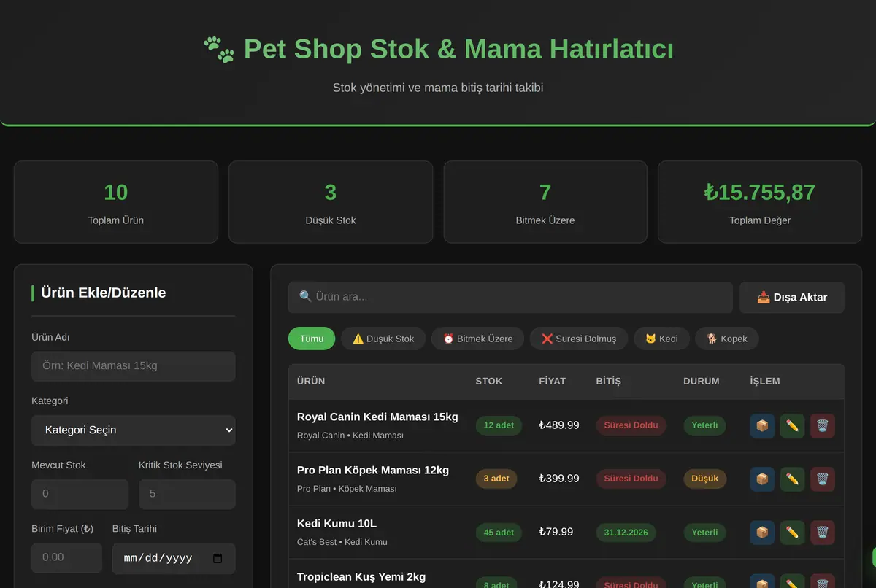
Task: Edit the Pro Plan Köpek Maması 12kg row
Action: (792, 479)
